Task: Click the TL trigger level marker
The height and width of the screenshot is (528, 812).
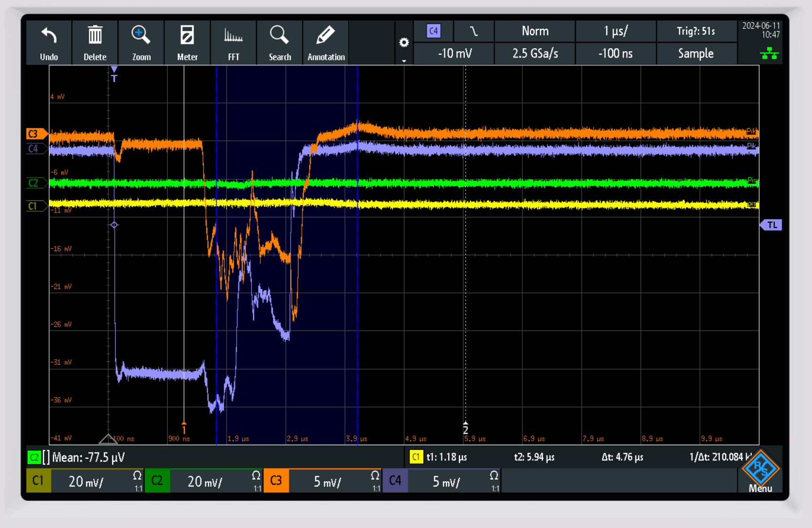Action: coord(771,225)
